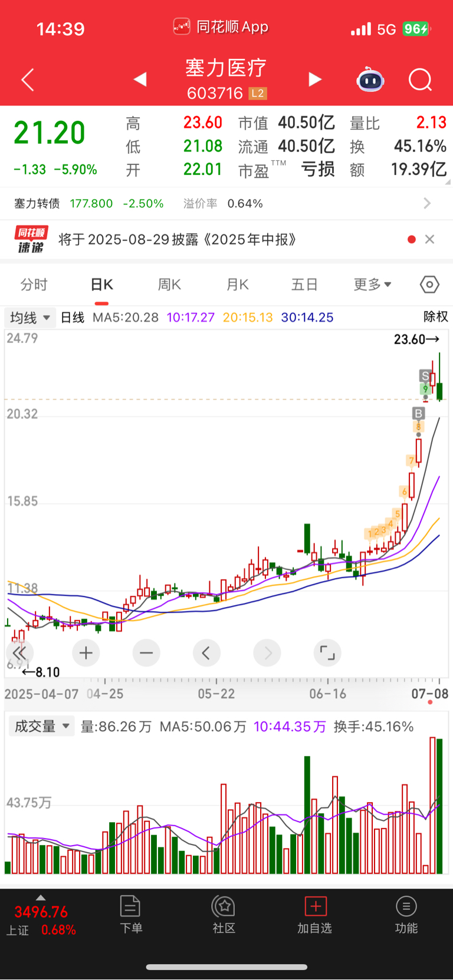Image resolution: width=453 pixels, height=980 pixels.
Task: Zoom in chart with plus button
Action: pos(86,653)
